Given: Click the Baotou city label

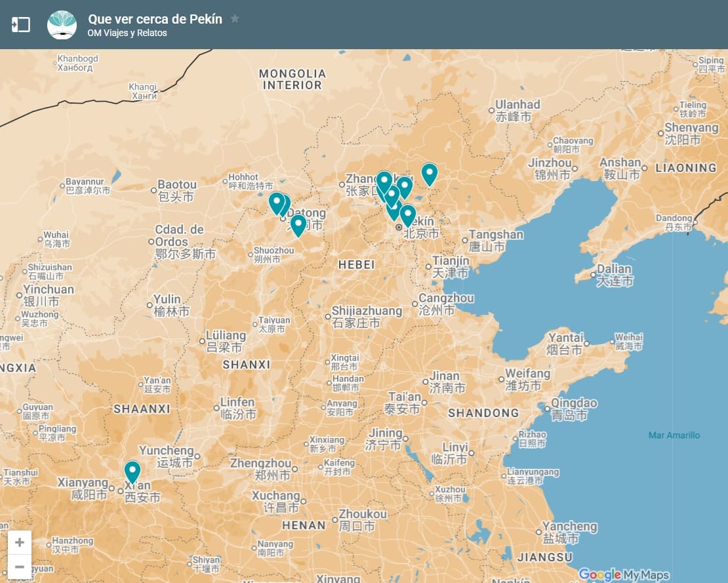Looking at the screenshot, I should click(x=177, y=190).
